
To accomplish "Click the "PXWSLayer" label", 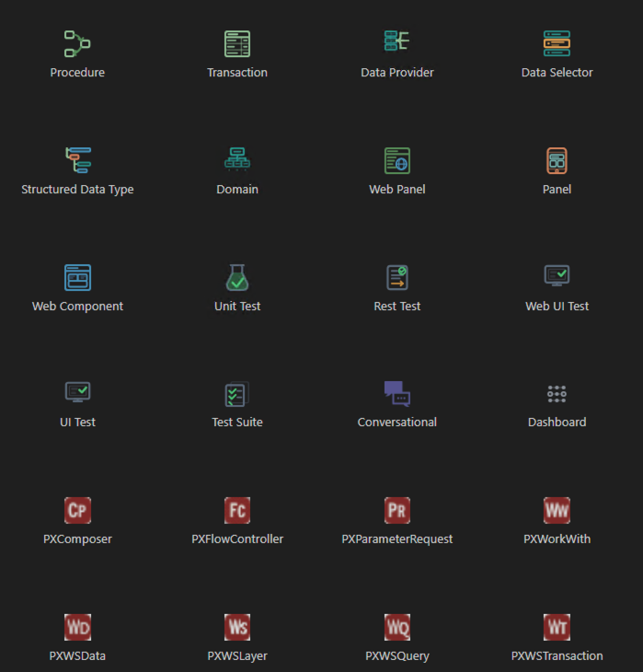I will click(x=237, y=656).
